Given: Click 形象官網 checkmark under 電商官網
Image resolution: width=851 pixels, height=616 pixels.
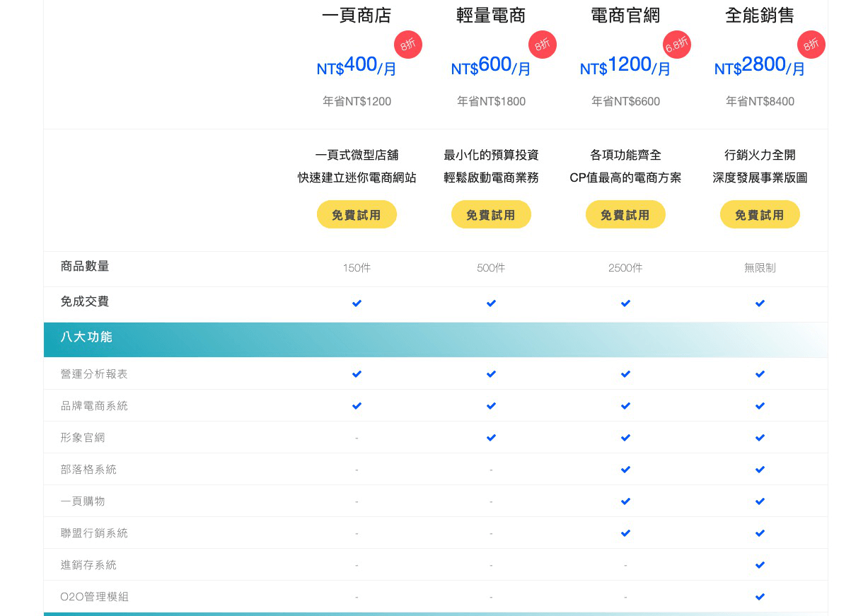Looking at the screenshot, I should (x=625, y=438).
